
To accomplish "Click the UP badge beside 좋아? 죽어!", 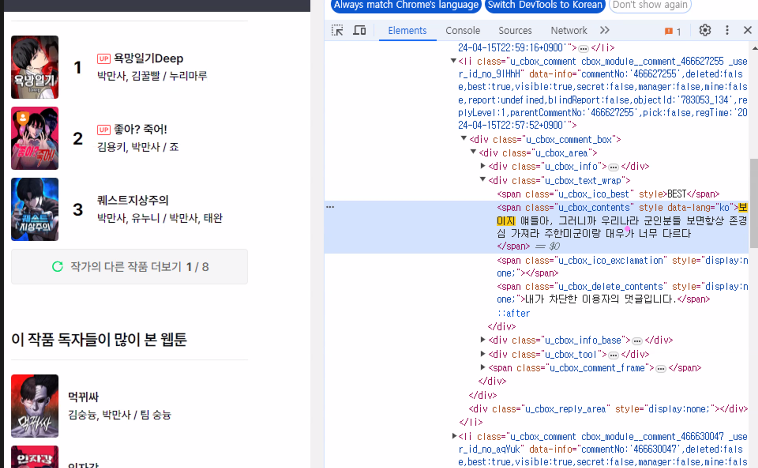I will [103, 130].
